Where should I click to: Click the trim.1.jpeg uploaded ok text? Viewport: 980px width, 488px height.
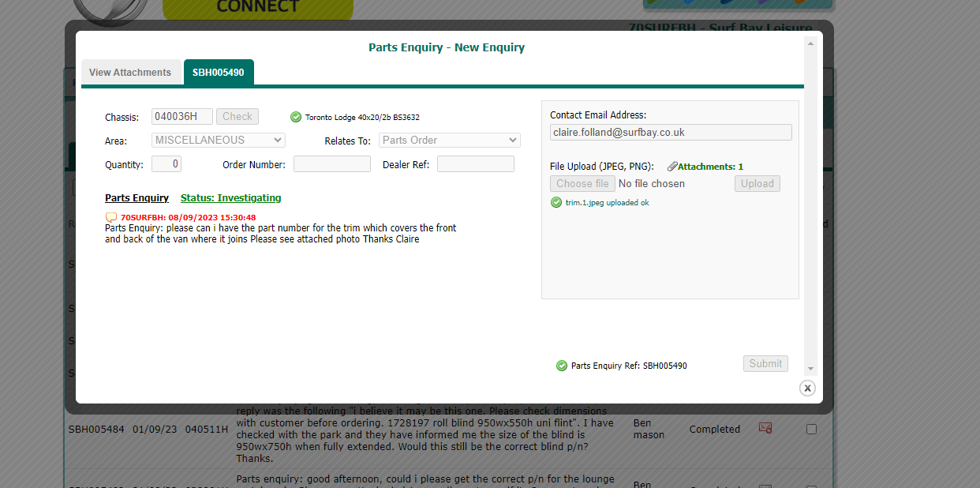click(x=607, y=203)
